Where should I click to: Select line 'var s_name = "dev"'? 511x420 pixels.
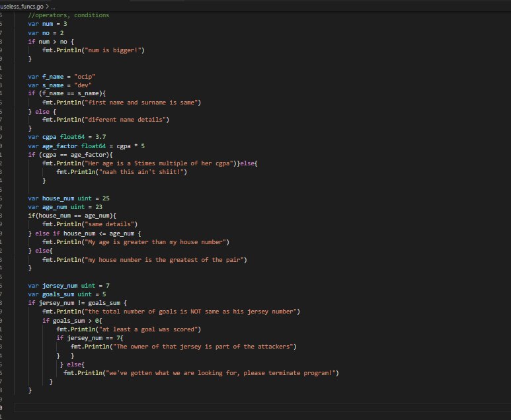coord(60,85)
